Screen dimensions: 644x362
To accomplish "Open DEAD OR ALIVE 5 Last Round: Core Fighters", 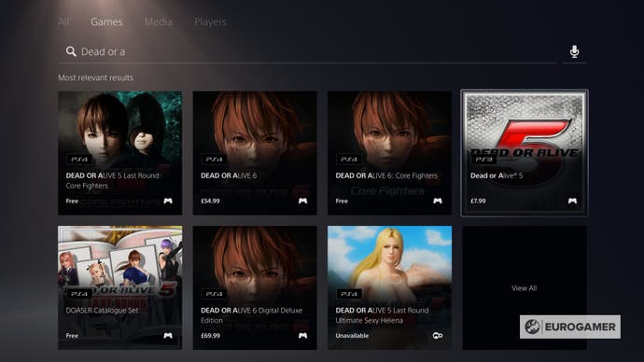I will [119, 153].
